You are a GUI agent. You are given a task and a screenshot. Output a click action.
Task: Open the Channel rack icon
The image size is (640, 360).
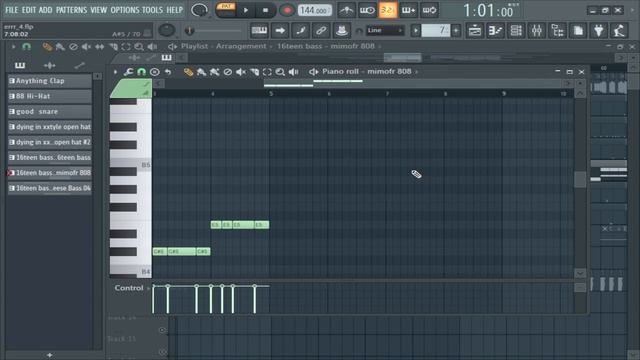point(516,30)
